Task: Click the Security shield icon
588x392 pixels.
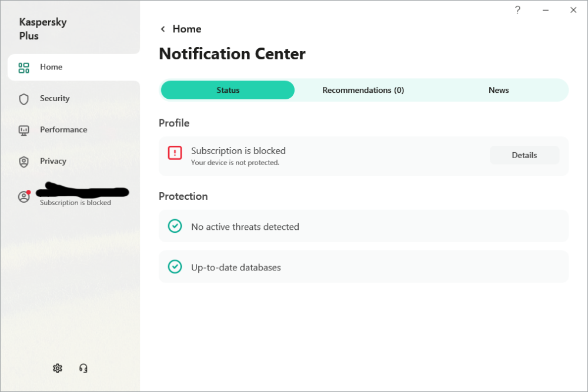Action: (x=24, y=99)
